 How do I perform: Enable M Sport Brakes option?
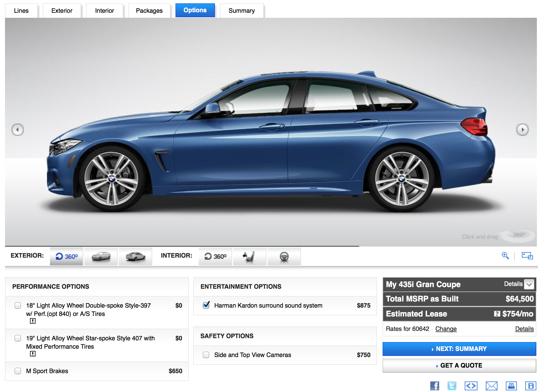click(18, 371)
